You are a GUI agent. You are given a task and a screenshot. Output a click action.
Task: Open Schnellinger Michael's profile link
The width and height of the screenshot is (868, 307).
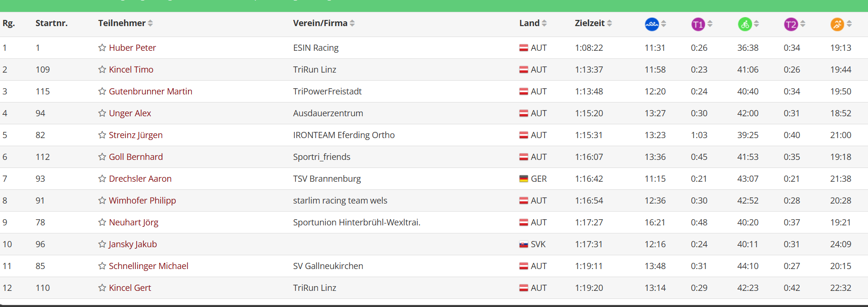149,266
